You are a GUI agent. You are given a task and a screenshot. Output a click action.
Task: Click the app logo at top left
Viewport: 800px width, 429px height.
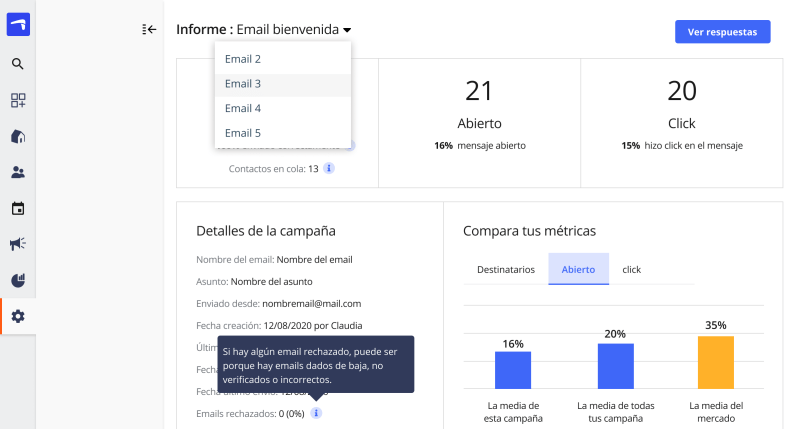point(18,25)
